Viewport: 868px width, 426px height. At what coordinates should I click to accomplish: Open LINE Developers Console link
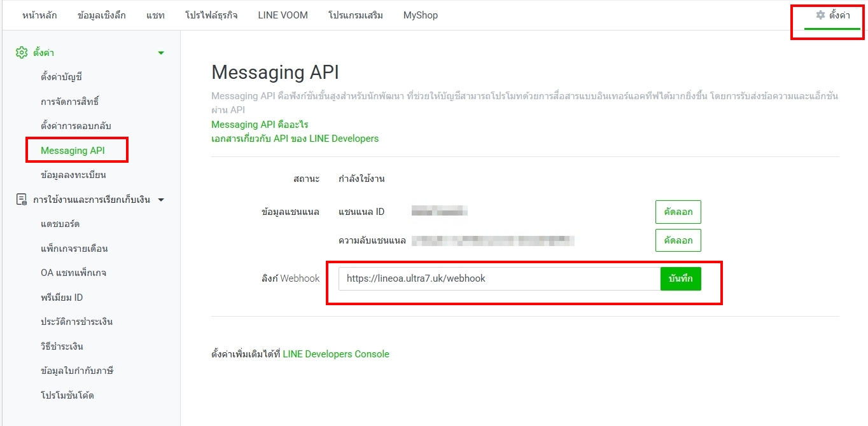coord(335,354)
